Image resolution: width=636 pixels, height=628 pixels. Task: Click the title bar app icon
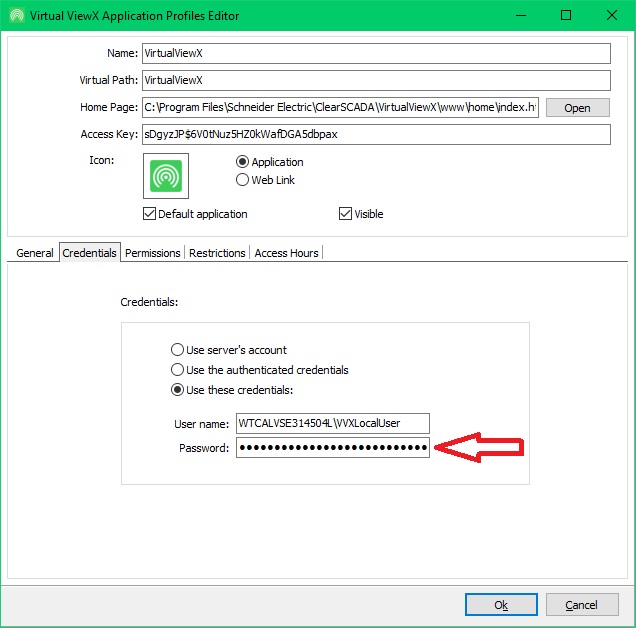[17, 15]
